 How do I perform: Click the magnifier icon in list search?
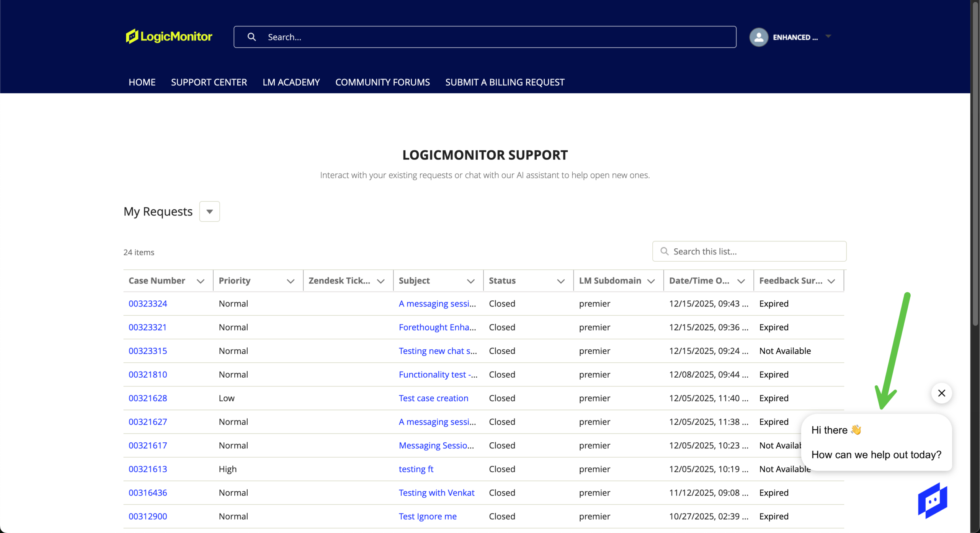click(665, 251)
